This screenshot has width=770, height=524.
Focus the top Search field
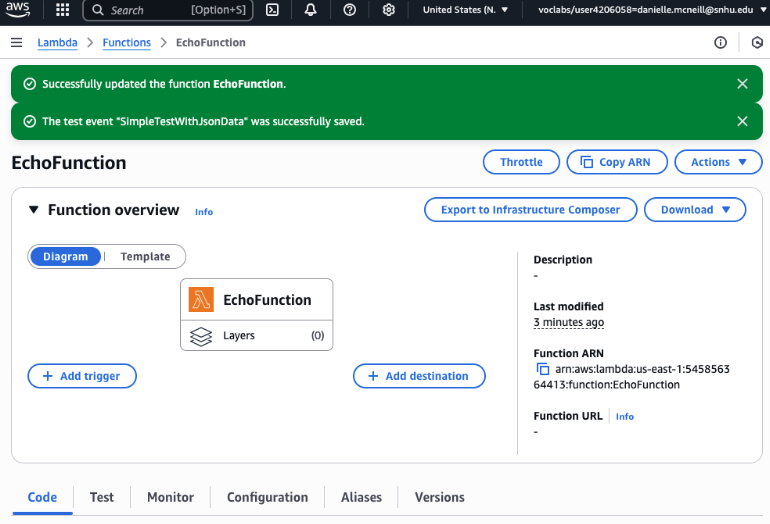[x=168, y=10]
